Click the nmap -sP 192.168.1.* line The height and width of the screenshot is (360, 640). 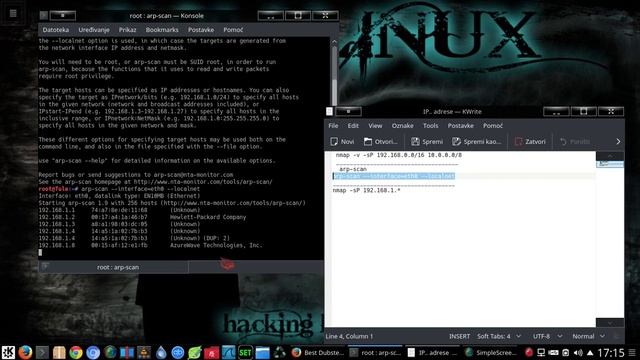tap(367, 190)
